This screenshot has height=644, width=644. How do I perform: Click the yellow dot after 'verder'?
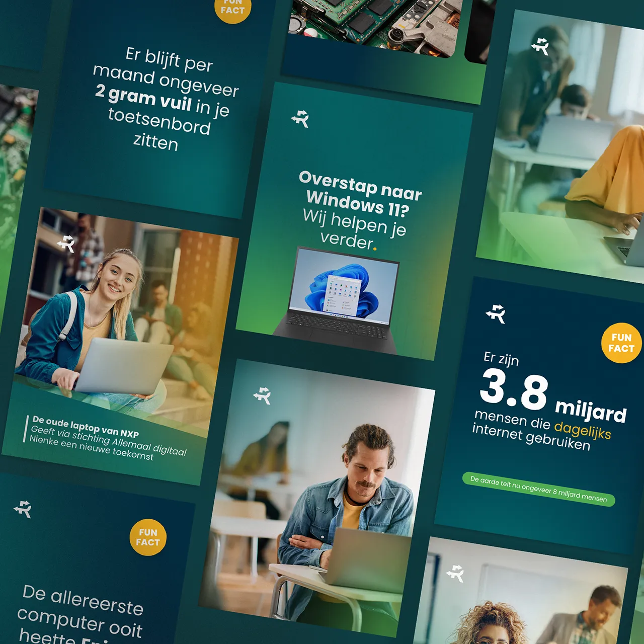tap(375, 248)
